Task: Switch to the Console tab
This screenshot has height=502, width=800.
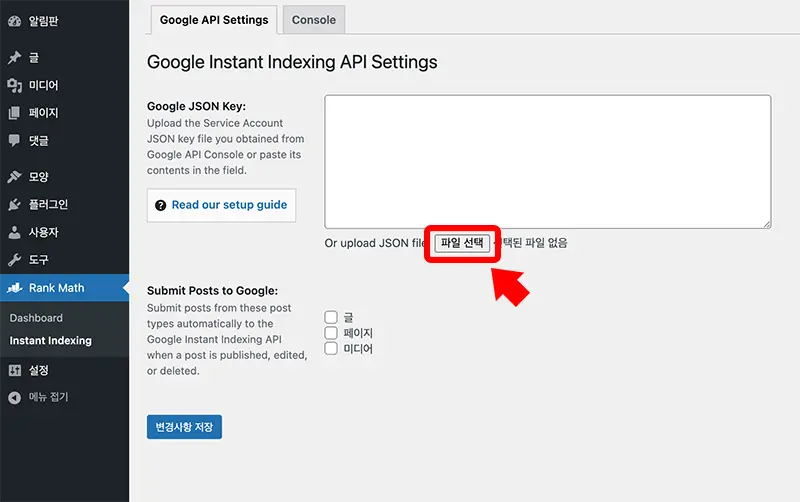Action: coord(314,20)
